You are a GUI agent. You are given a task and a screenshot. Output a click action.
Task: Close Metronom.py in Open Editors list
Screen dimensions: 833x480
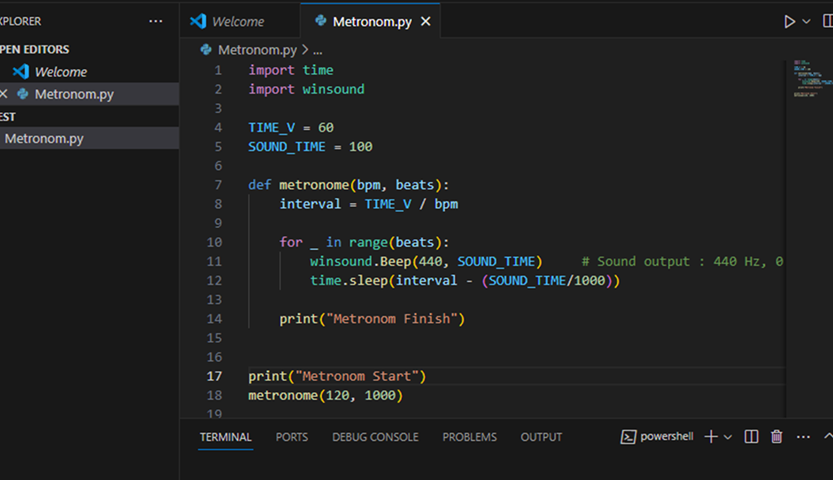point(4,94)
